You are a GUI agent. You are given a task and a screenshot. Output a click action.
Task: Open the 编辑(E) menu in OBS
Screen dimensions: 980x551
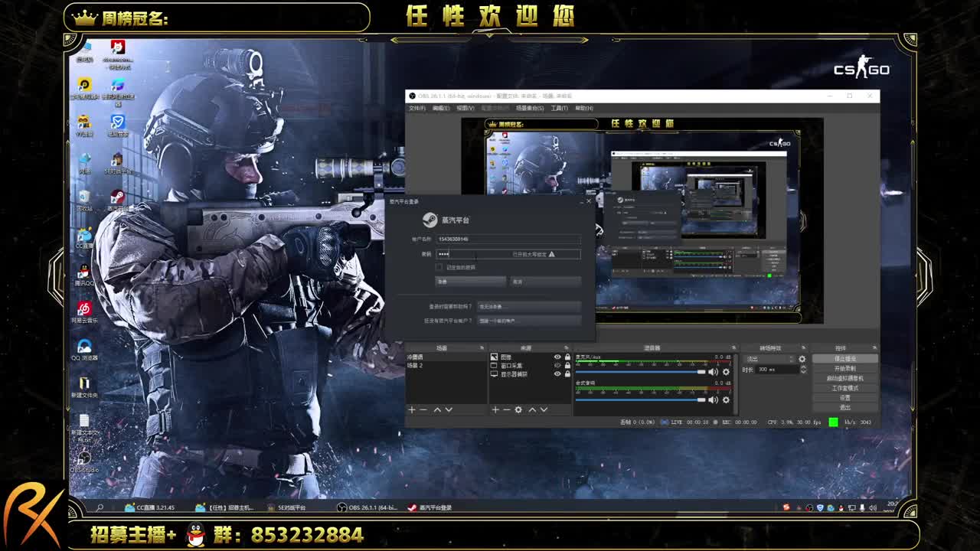coord(441,108)
